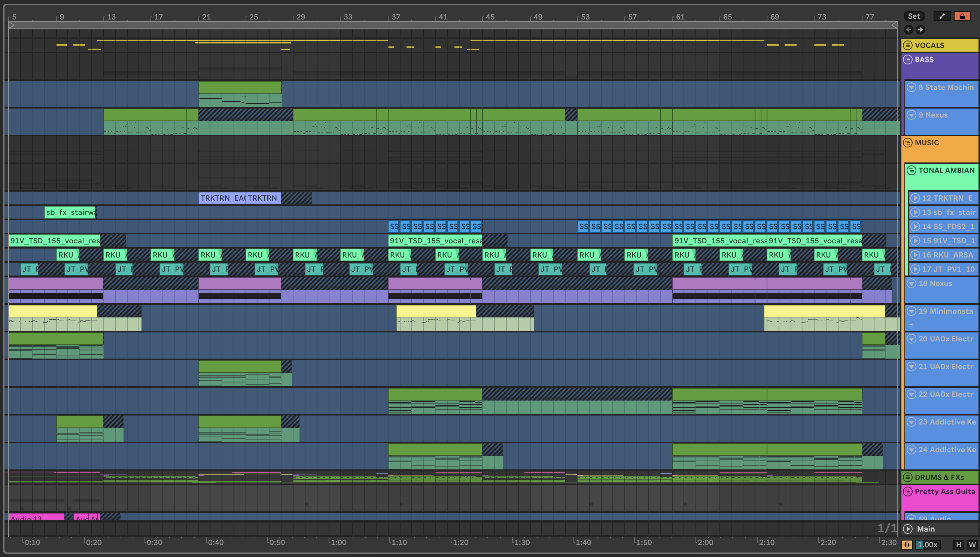Jump to next locator arrow
Viewport: 980px width, 557px height.
point(920,30)
